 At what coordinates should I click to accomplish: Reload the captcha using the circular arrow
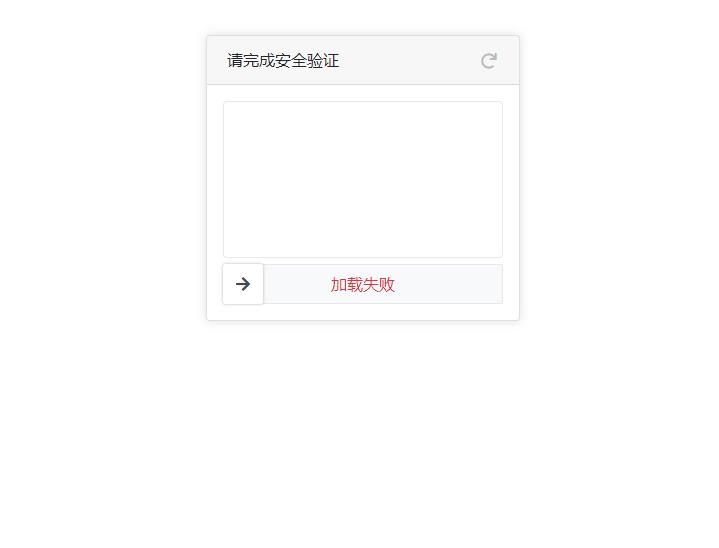point(489,61)
